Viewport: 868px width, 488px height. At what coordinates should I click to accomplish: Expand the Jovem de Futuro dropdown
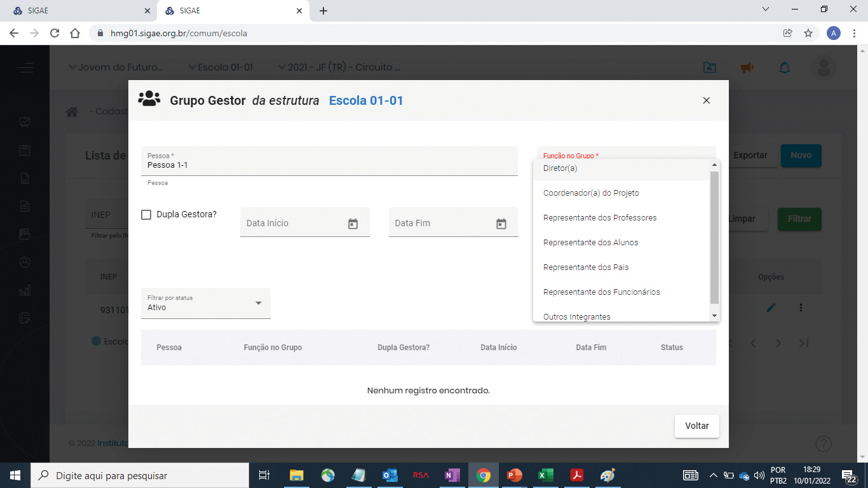115,67
